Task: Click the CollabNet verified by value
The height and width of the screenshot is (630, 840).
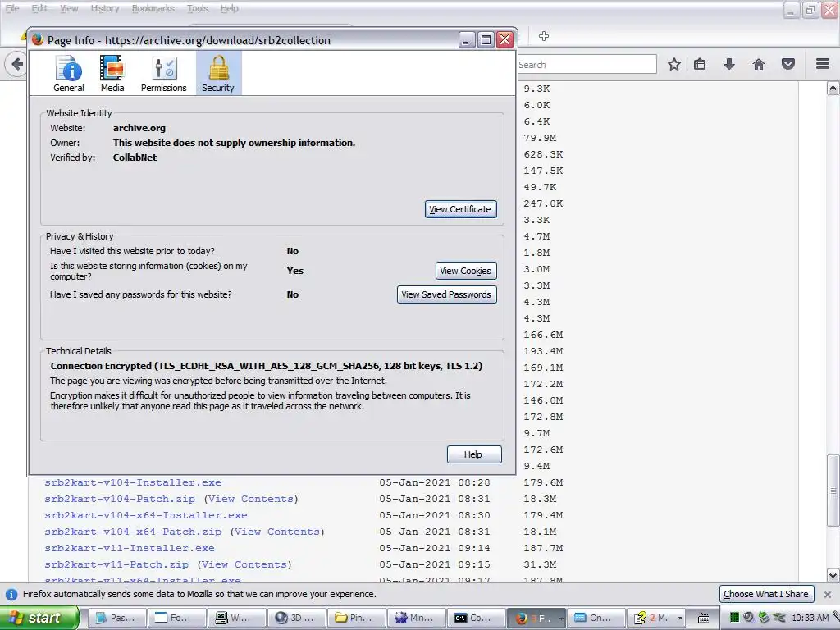Action: pos(135,157)
